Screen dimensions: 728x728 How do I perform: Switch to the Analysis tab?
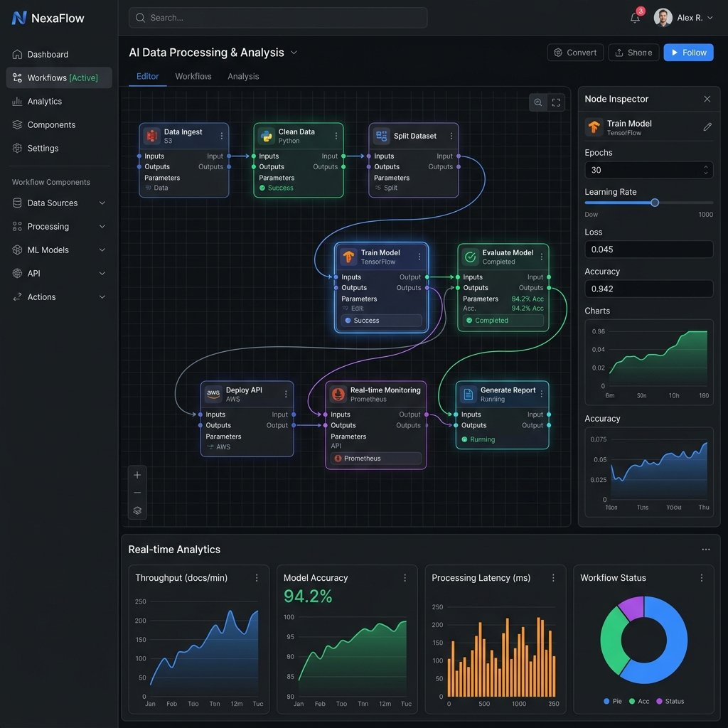coord(243,77)
